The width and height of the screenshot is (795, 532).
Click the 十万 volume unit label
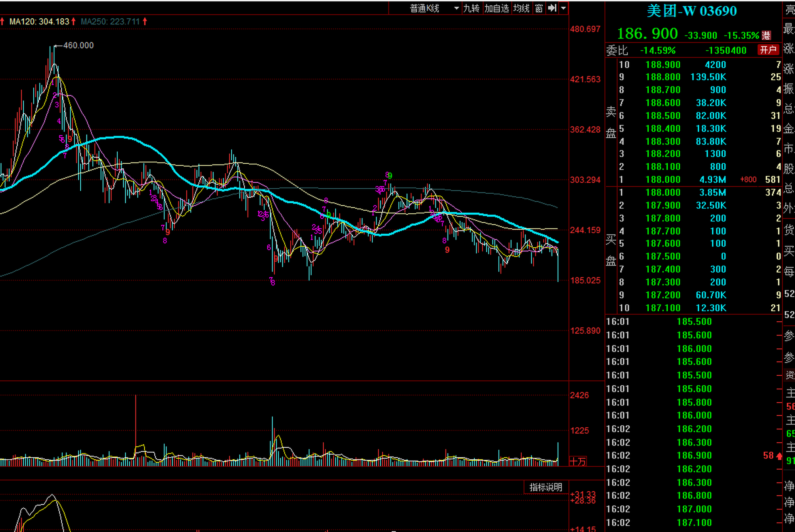(578, 461)
